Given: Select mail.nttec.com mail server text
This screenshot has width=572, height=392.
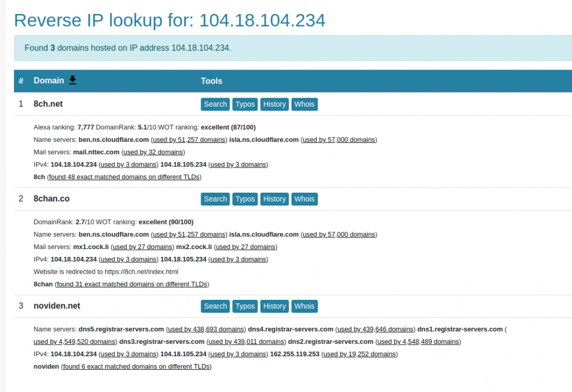Looking at the screenshot, I should (x=96, y=152).
